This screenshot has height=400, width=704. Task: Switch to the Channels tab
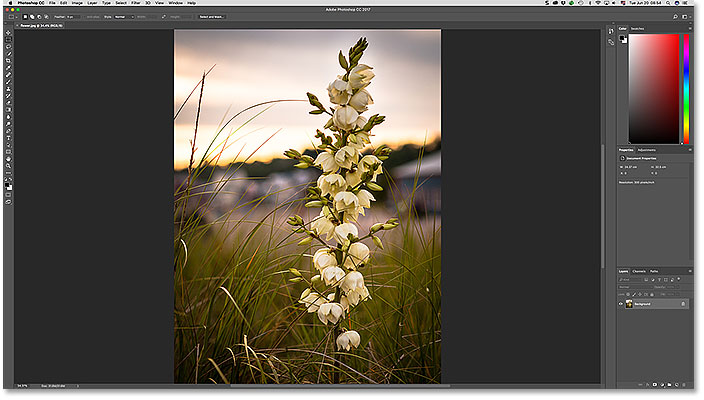coord(639,271)
